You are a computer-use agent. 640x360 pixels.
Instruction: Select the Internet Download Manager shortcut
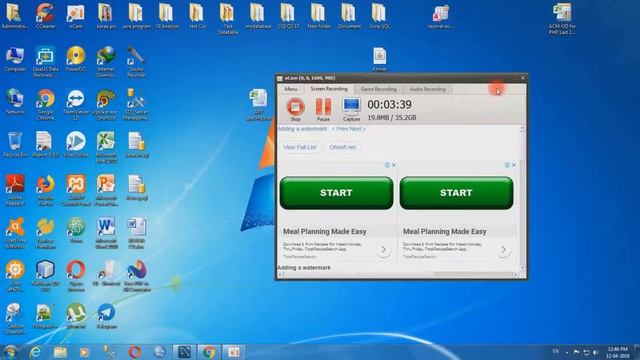106,62
